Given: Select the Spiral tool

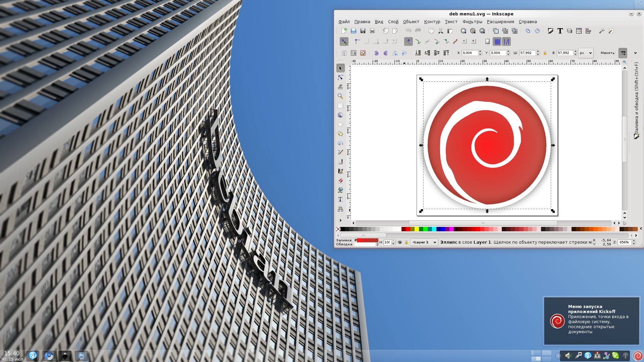Looking at the screenshot, I should point(340,143).
